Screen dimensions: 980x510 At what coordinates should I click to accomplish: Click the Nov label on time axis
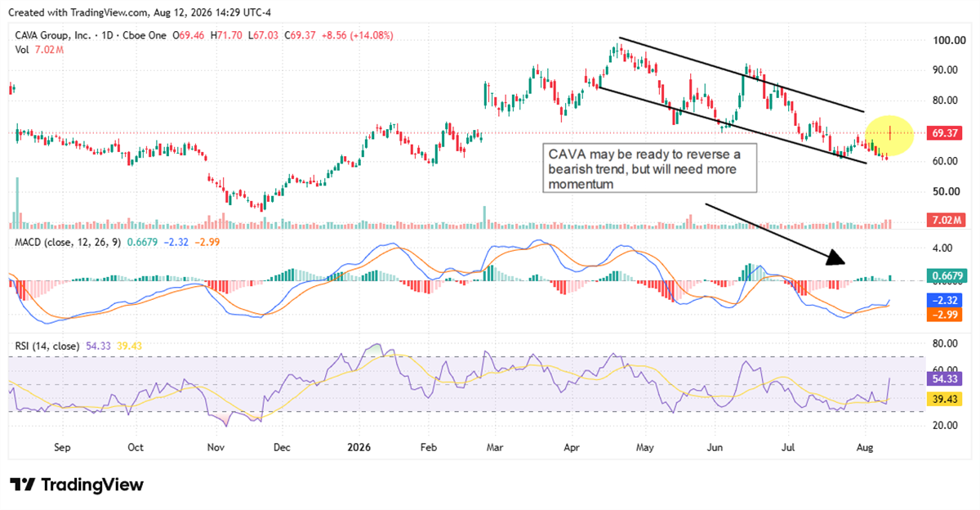216,448
